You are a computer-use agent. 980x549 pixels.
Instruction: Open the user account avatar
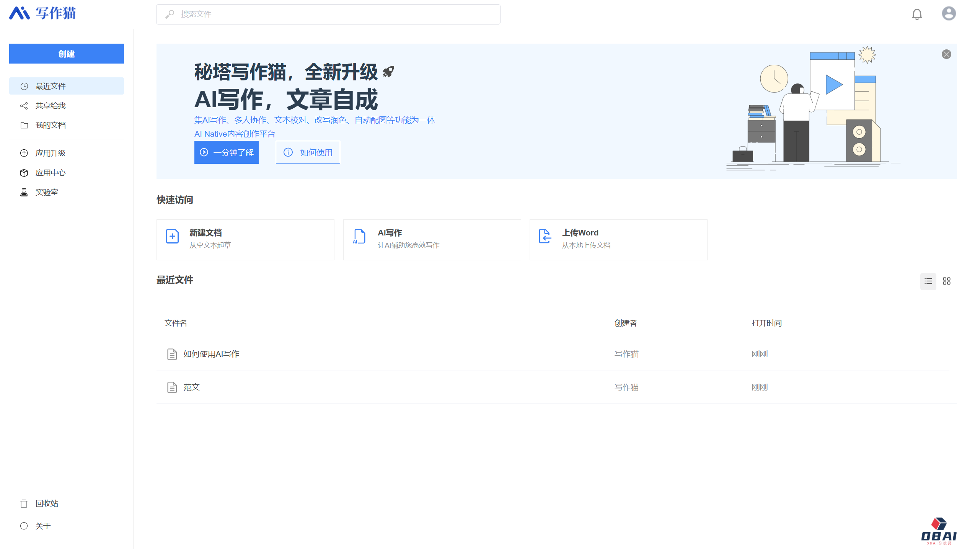click(949, 14)
